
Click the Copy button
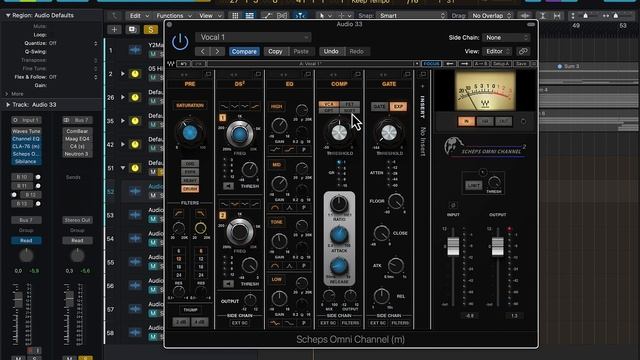(x=275, y=51)
